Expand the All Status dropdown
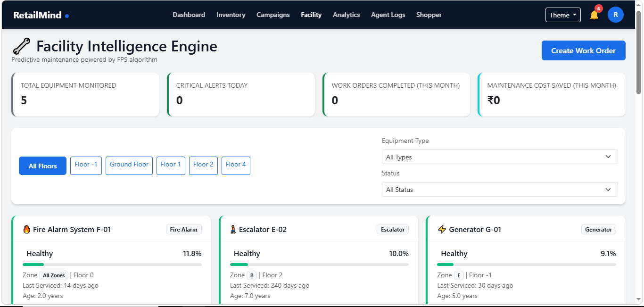Image resolution: width=644 pixels, height=307 pixels. pos(500,190)
